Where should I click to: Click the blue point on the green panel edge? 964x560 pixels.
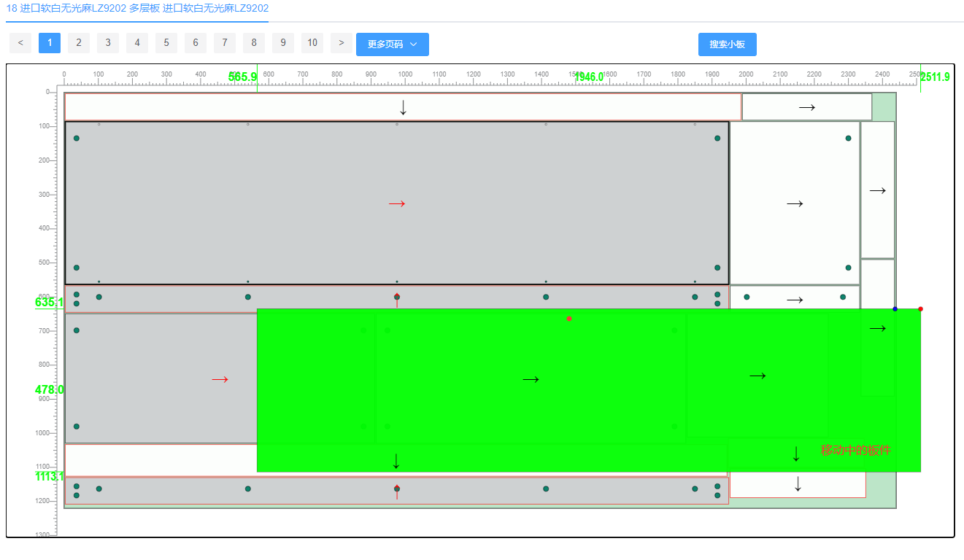click(895, 309)
